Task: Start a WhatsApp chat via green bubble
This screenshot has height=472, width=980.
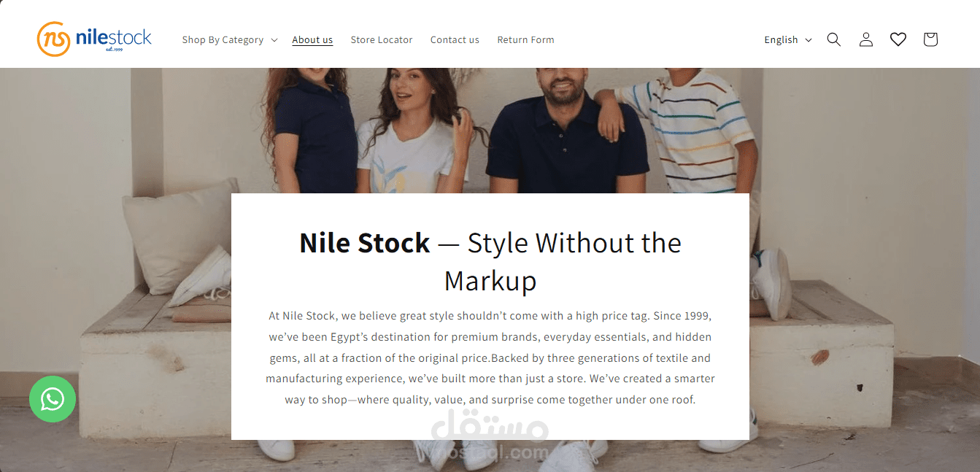Action: coord(53,399)
